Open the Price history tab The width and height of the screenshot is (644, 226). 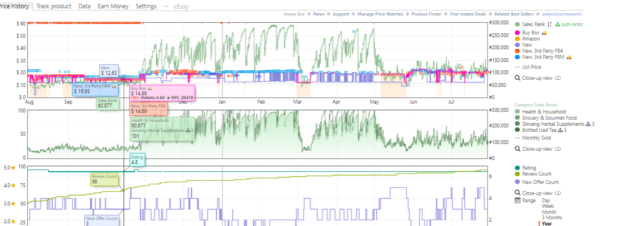15,6
